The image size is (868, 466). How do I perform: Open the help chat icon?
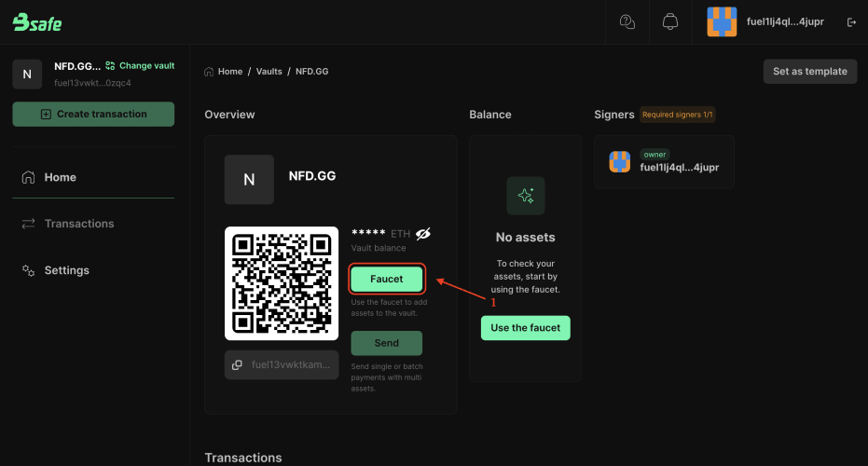627,21
